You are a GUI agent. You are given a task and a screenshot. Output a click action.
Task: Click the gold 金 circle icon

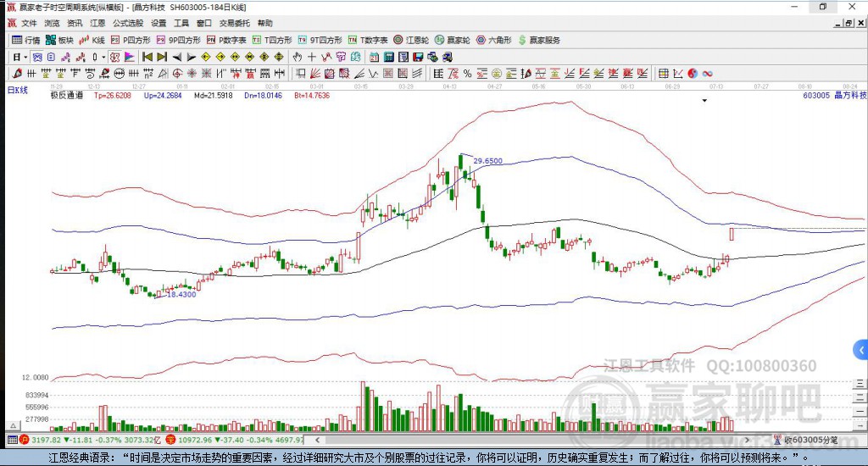click(497, 73)
